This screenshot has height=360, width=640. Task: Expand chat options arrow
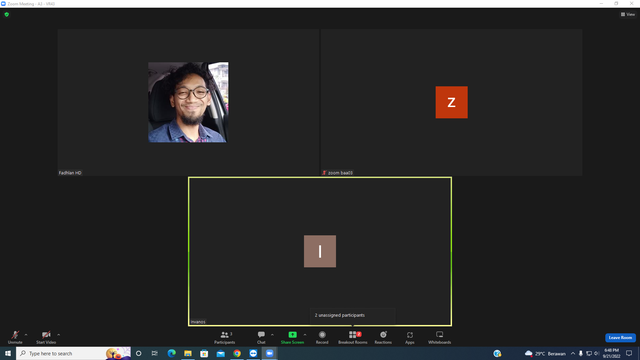(272, 335)
